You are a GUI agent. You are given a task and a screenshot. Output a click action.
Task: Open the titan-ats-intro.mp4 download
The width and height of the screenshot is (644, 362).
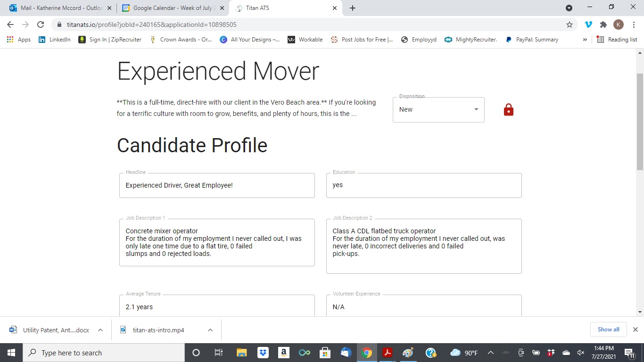(x=153, y=330)
